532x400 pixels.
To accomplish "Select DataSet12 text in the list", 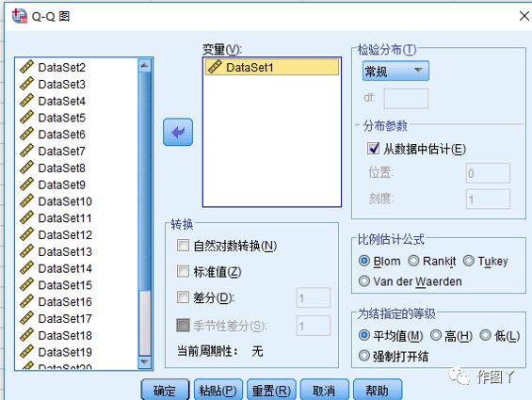I will point(65,234).
